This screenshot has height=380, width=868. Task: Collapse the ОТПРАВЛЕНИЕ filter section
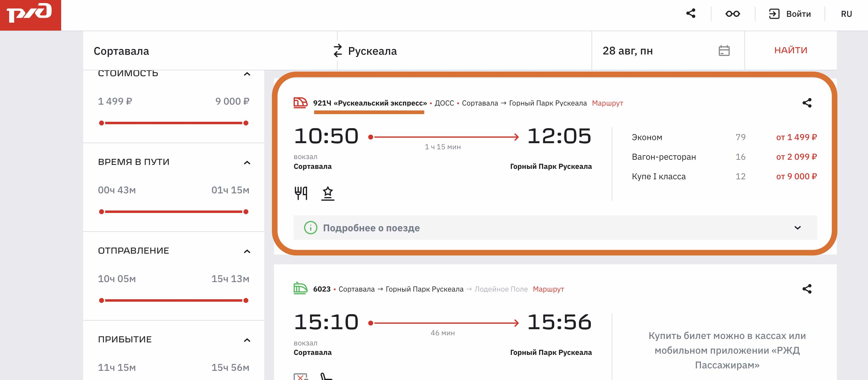coord(247,251)
